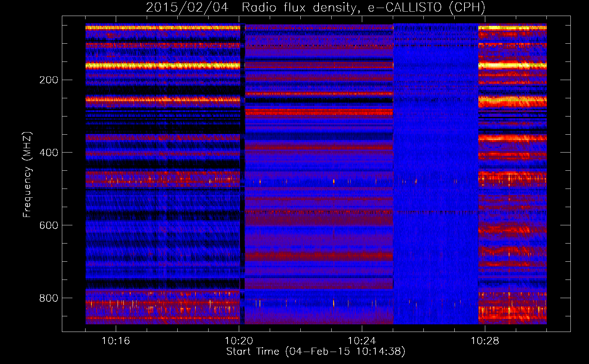Select the 10:20 time tick label

pos(239,341)
